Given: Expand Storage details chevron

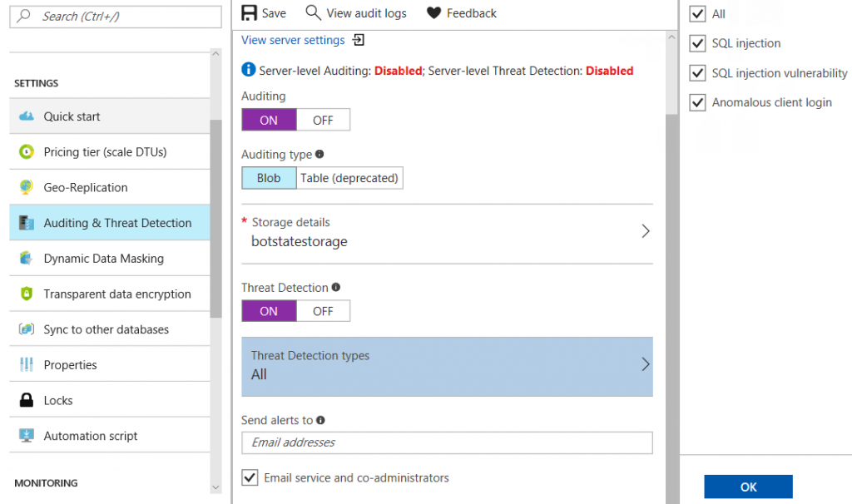Looking at the screenshot, I should coord(645,232).
